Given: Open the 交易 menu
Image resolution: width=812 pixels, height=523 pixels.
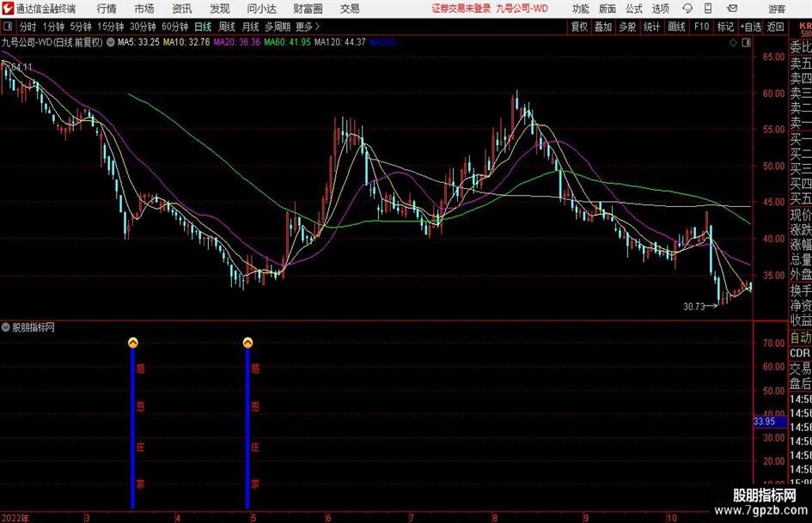Looking at the screenshot, I should click(350, 9).
